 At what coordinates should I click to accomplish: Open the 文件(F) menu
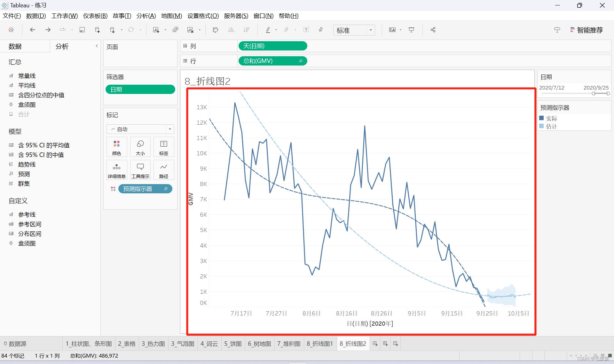[12, 16]
